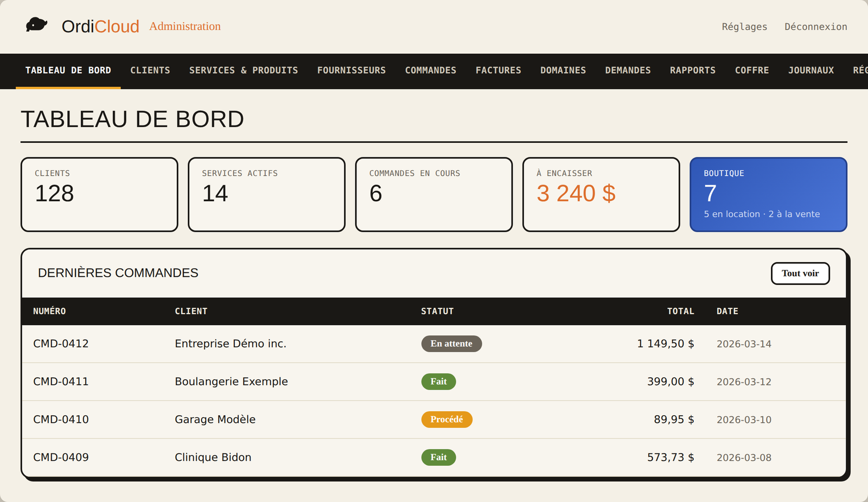
Task: Open the Clients menu item
Action: coord(150,71)
